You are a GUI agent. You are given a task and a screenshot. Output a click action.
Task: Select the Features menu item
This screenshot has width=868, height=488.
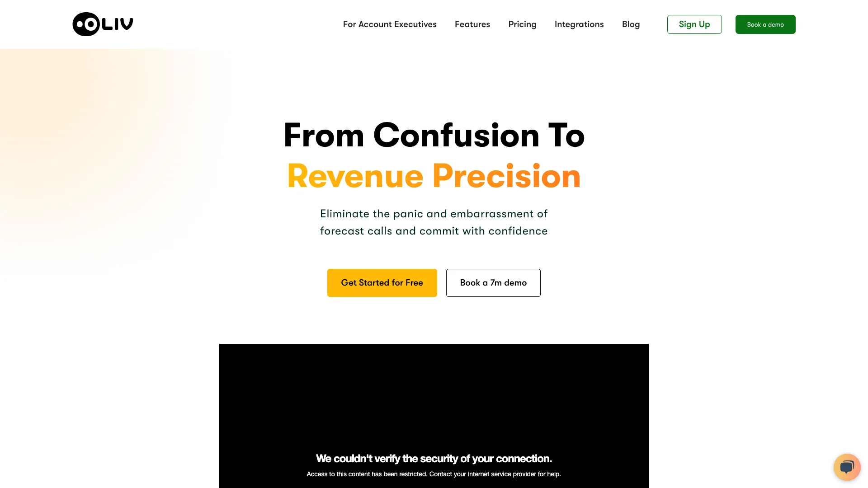472,24
